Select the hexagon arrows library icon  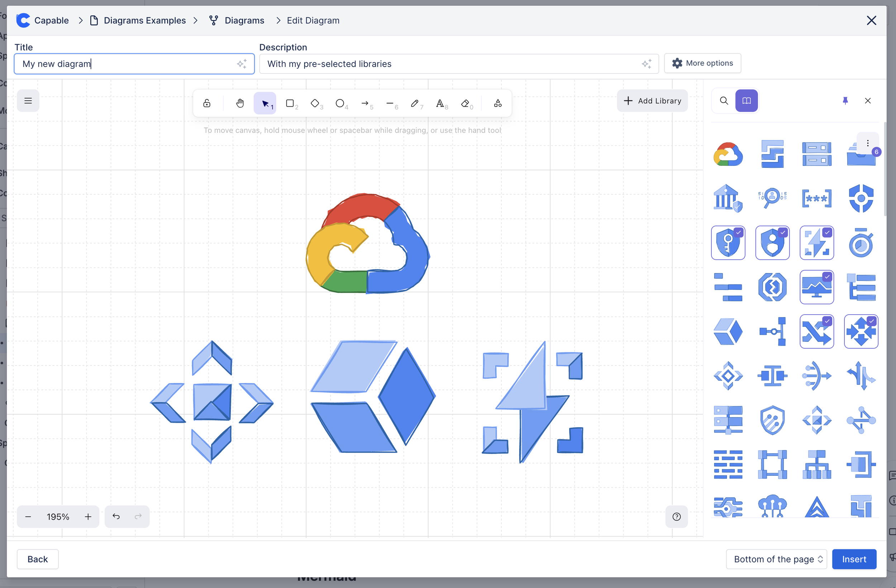(772, 287)
